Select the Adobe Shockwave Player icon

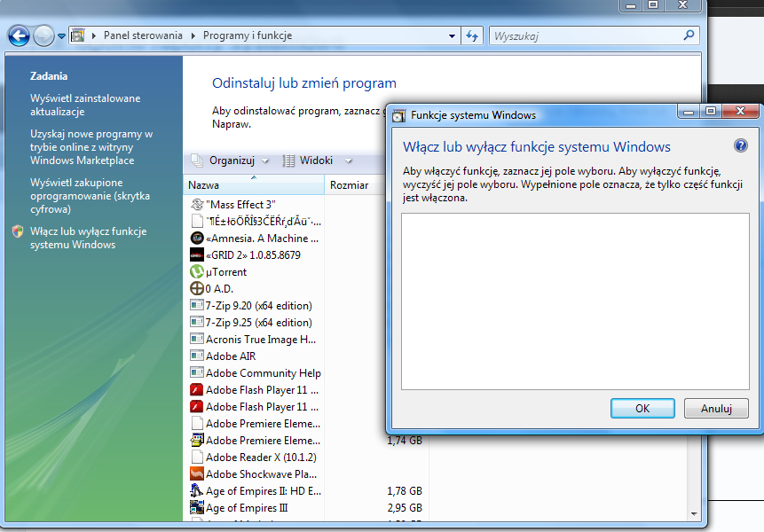pos(197,473)
